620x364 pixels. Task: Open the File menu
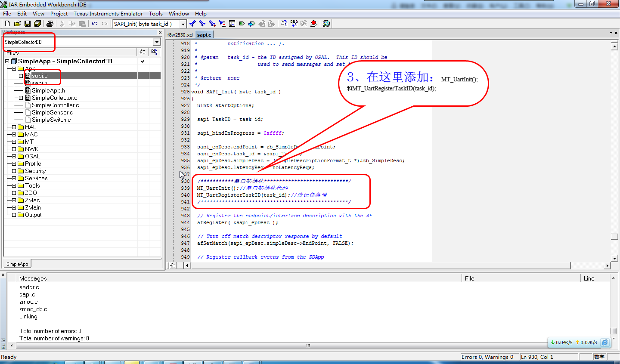click(7, 14)
